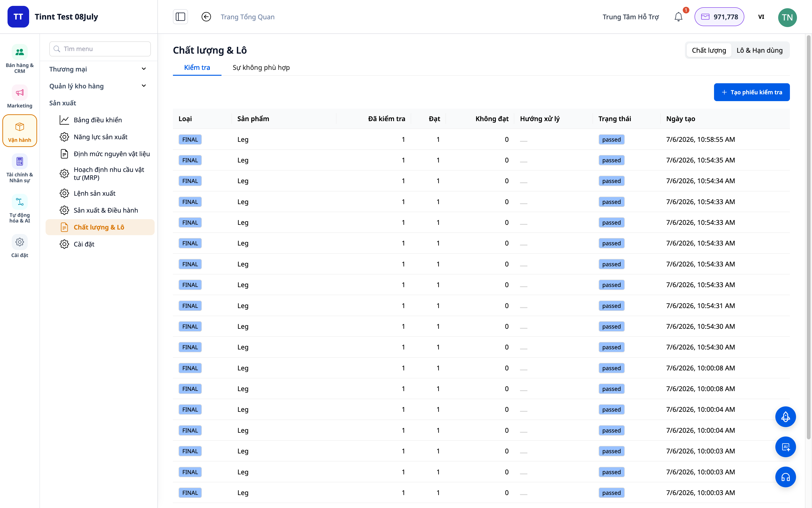Viewport: 812px width, 508px height.
Task: Switch to the Kiểm tra tab
Action: tap(197, 67)
